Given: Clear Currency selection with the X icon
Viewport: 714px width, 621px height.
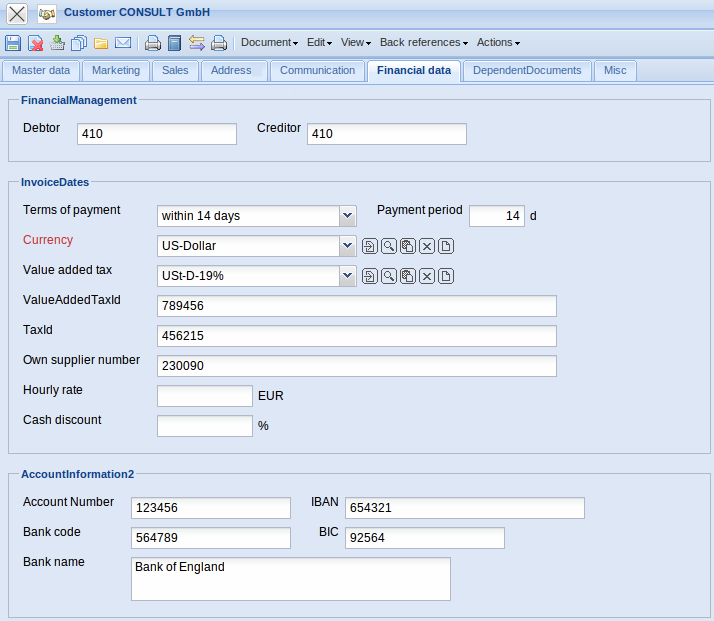Looking at the screenshot, I should tap(427, 246).
